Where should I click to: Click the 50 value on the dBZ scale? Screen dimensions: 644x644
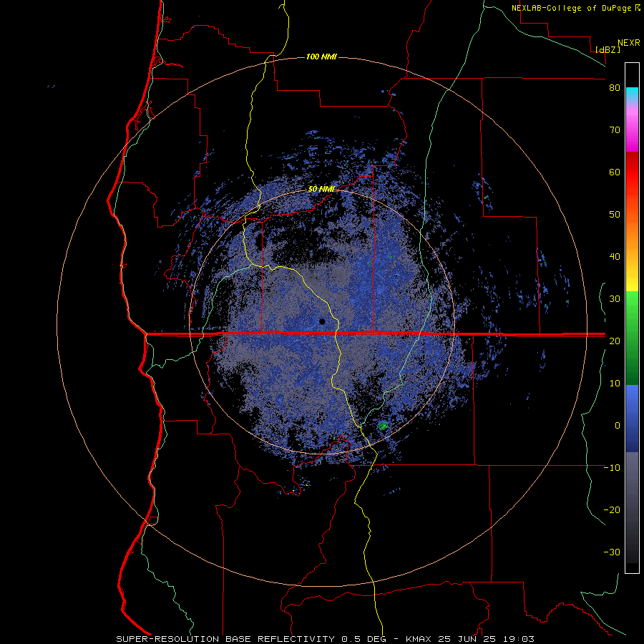coord(615,215)
